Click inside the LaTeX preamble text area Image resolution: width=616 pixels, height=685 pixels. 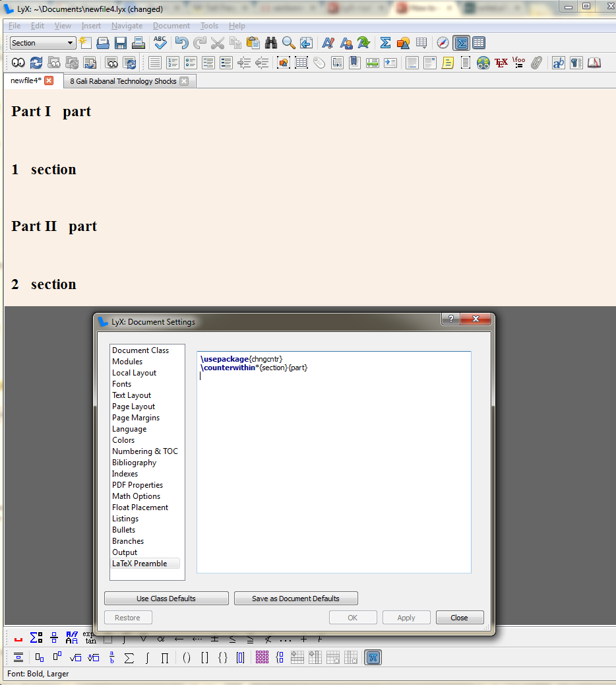click(x=334, y=462)
